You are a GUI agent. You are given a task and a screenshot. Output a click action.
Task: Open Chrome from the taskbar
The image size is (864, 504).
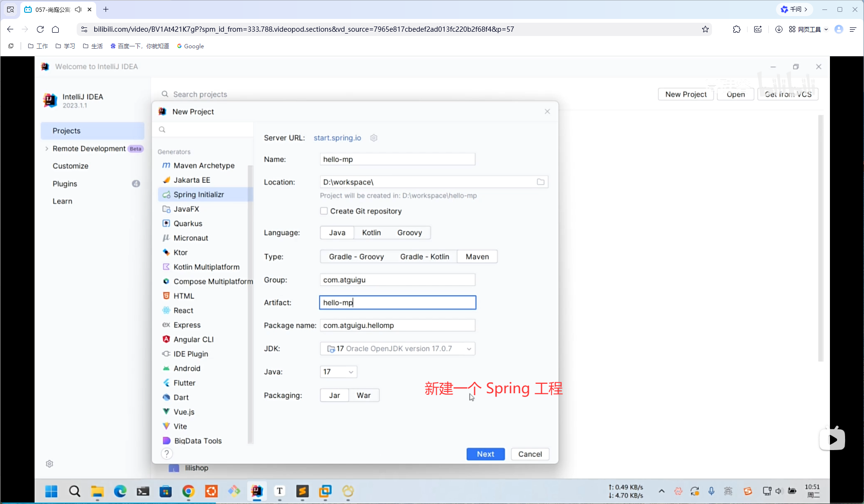pyautogui.click(x=188, y=492)
